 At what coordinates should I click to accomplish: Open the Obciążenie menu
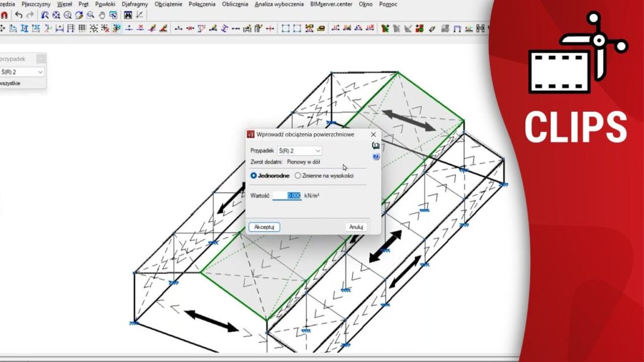169,4
